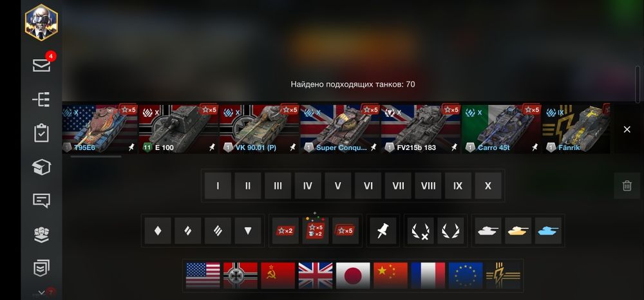This screenshot has width=644, height=300.
Task: Toggle the tier X filter
Action: point(488,186)
